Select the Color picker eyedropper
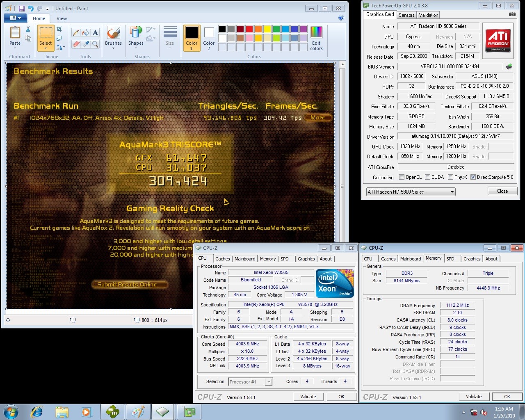The image size is (525, 420). pyautogui.click(x=86, y=44)
